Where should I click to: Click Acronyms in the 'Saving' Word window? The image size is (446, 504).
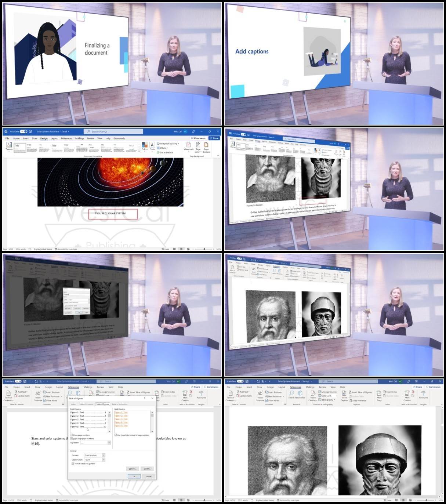click(423, 395)
